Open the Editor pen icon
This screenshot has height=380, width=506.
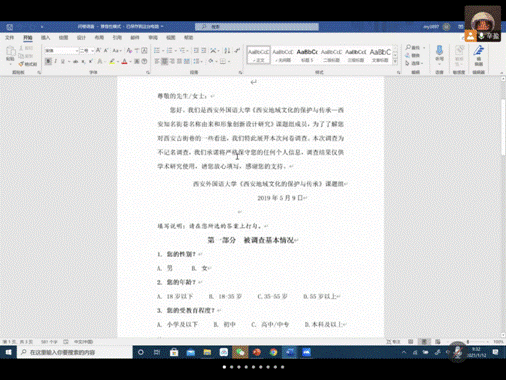tap(479, 51)
